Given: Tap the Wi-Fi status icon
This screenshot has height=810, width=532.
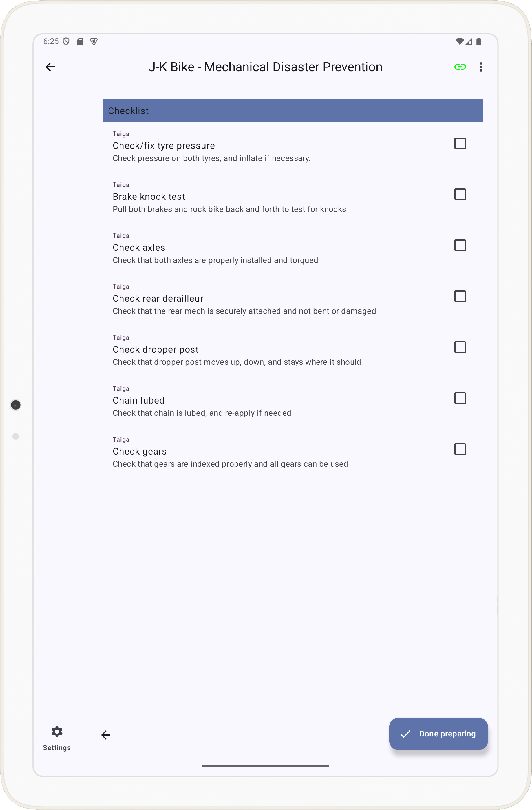Looking at the screenshot, I should (459, 41).
